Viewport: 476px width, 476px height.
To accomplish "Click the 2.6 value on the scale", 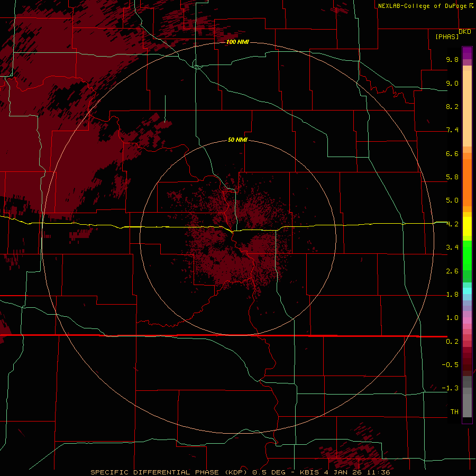I will coord(452,271).
